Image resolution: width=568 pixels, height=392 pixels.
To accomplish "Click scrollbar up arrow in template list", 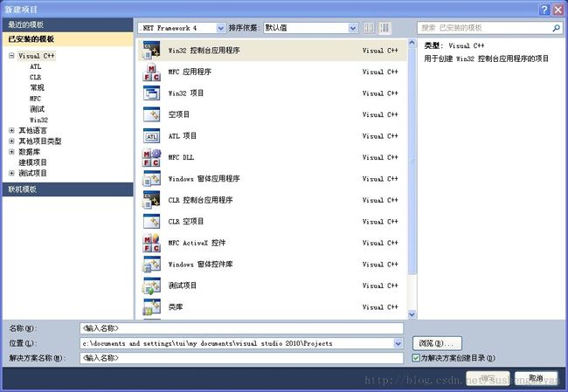I will [x=412, y=44].
